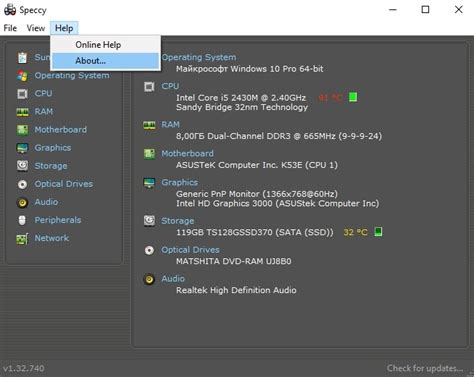The image size is (474, 377).
Task: Click the Storage hard drive icon in sidebar
Action: point(22,166)
